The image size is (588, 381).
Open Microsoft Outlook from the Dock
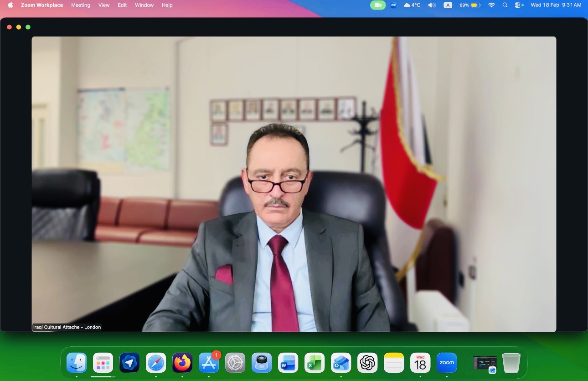(x=341, y=363)
